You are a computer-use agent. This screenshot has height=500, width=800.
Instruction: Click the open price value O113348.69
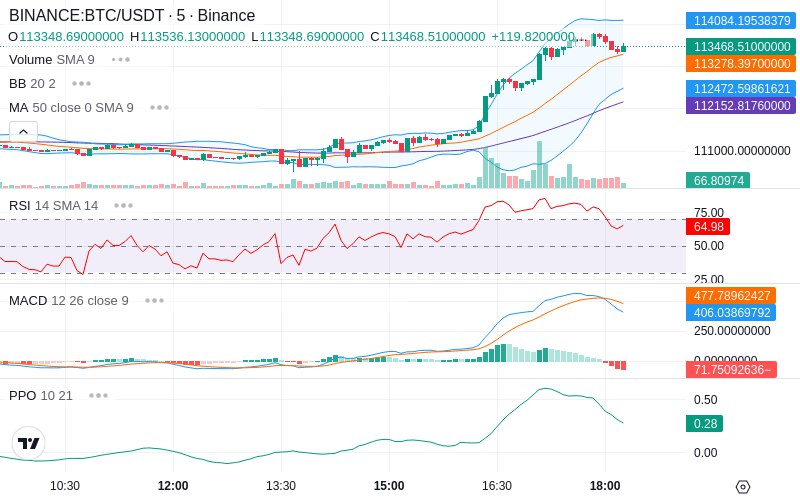coord(66,37)
